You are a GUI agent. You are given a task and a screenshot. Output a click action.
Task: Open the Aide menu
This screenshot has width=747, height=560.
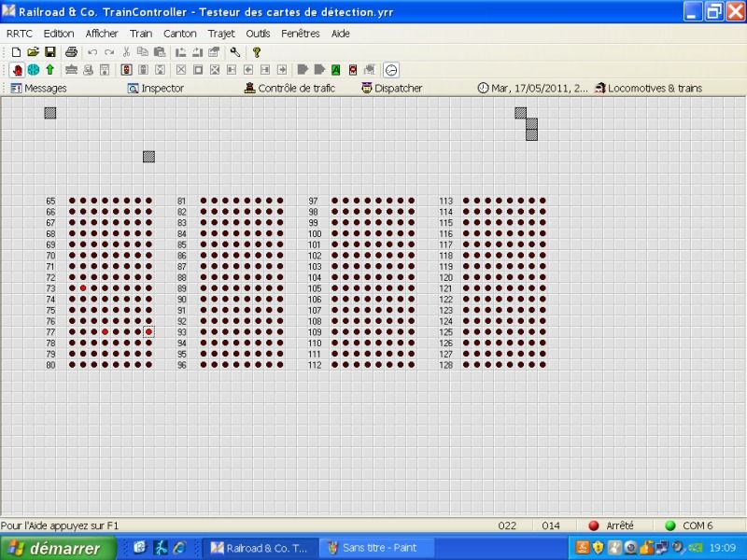pyautogui.click(x=341, y=34)
